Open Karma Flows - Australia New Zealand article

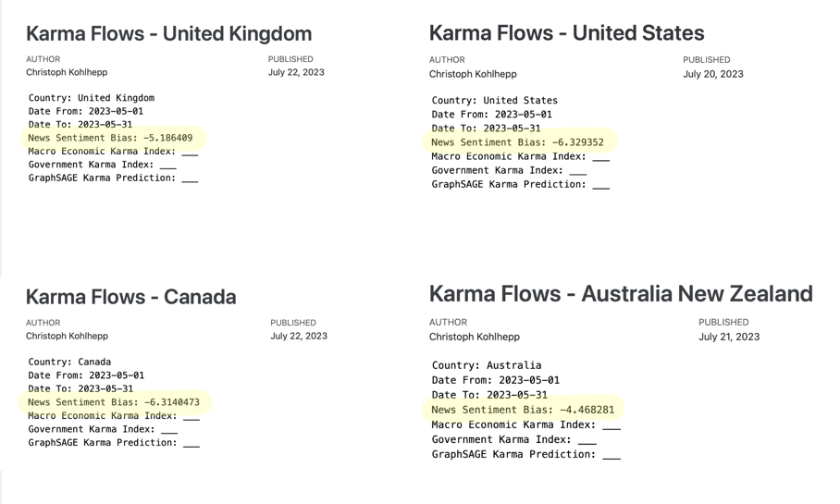pyautogui.click(x=620, y=294)
